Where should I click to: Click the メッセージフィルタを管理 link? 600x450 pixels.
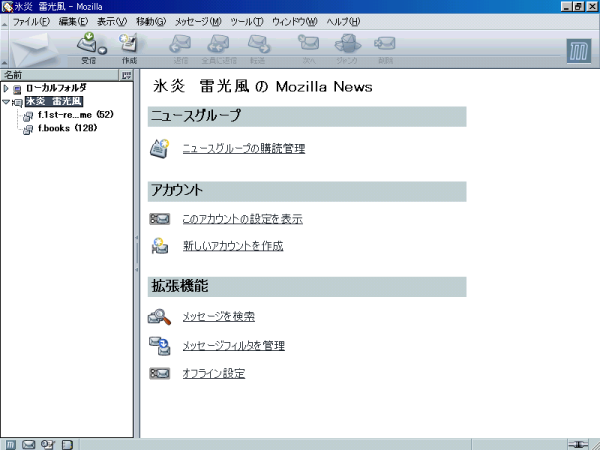tap(233, 346)
